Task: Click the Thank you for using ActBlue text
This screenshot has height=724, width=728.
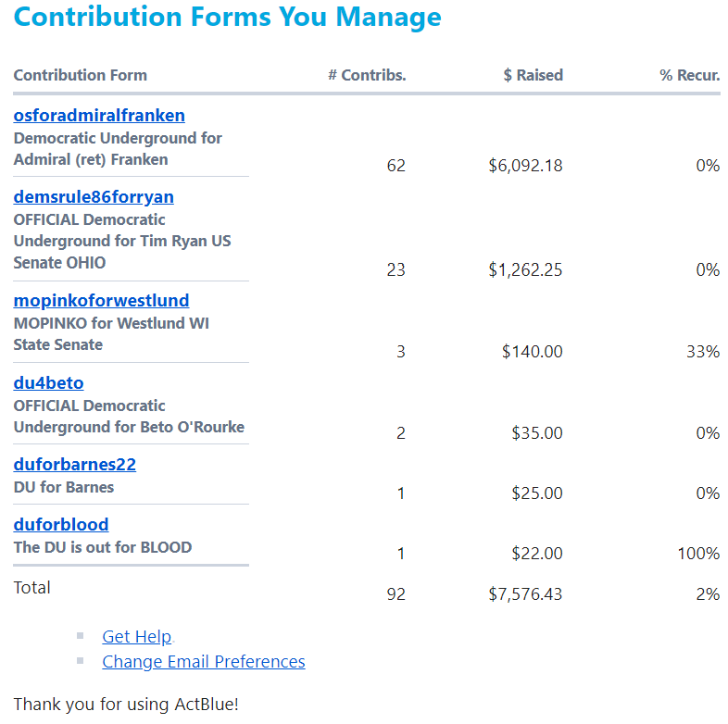Action: pos(126,704)
